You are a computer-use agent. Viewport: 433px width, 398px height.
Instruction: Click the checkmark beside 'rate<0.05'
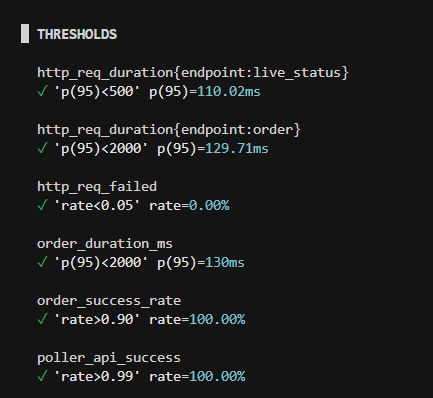tap(42, 205)
